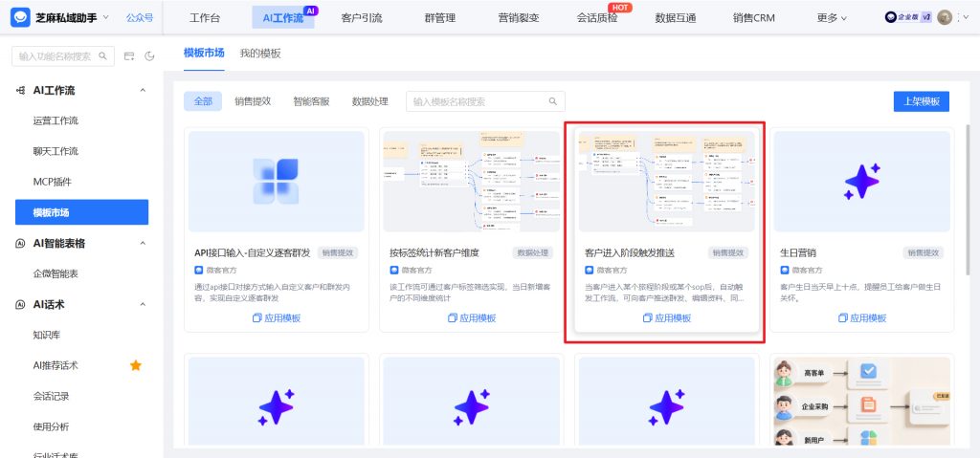Open 知识库 in the sidebar

(x=47, y=335)
